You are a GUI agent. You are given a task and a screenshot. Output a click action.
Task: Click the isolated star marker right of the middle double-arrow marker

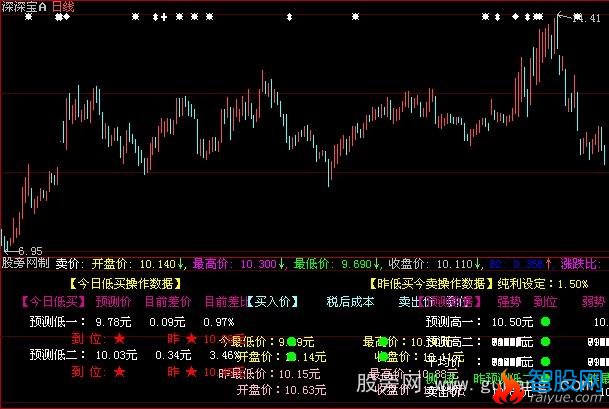point(355,17)
